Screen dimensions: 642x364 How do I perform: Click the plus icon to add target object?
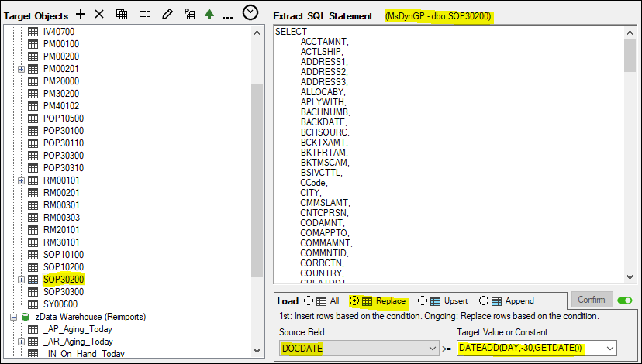pos(81,15)
